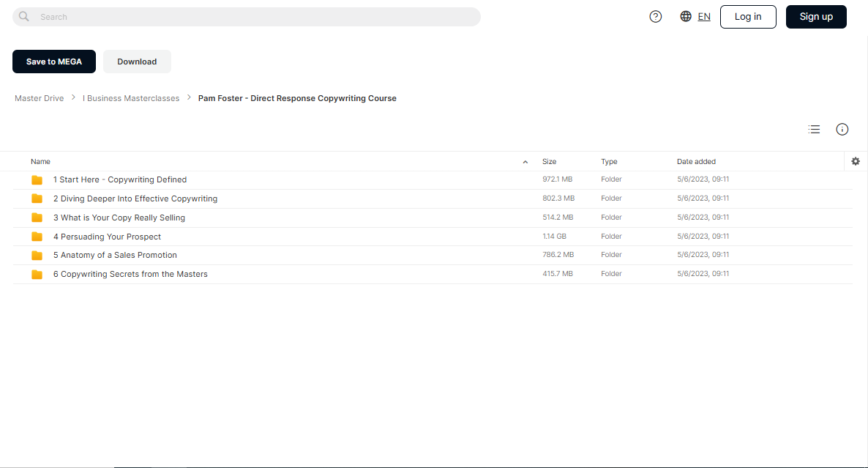The width and height of the screenshot is (868, 468).
Task: Click Folder type in 415.7 MB row
Action: (611, 274)
